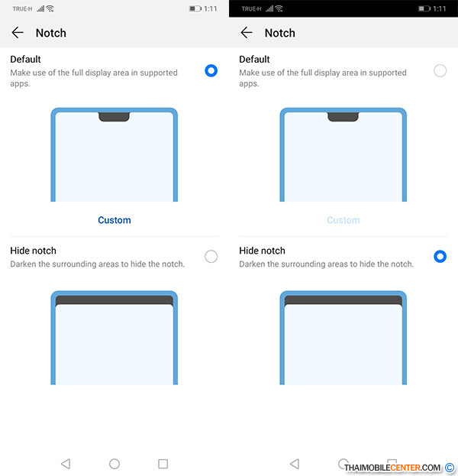Tap the Default heading in right screen
The image size is (458, 476).
pos(254,59)
